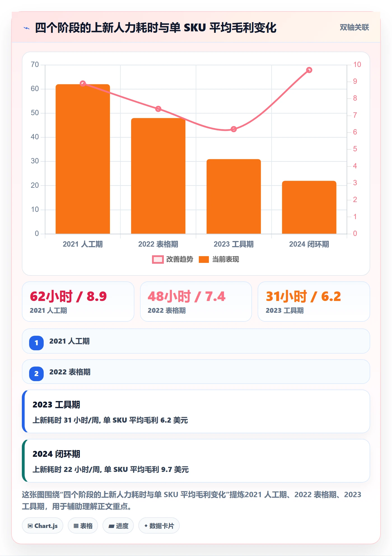Select the 数据卡片 tag
The image size is (392, 556).
[159, 526]
